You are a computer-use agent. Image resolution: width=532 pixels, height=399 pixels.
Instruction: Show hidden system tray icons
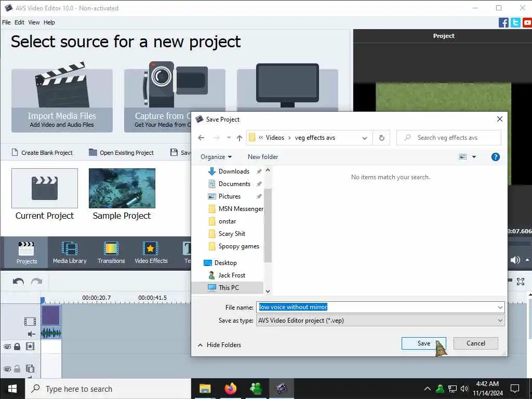(x=428, y=389)
